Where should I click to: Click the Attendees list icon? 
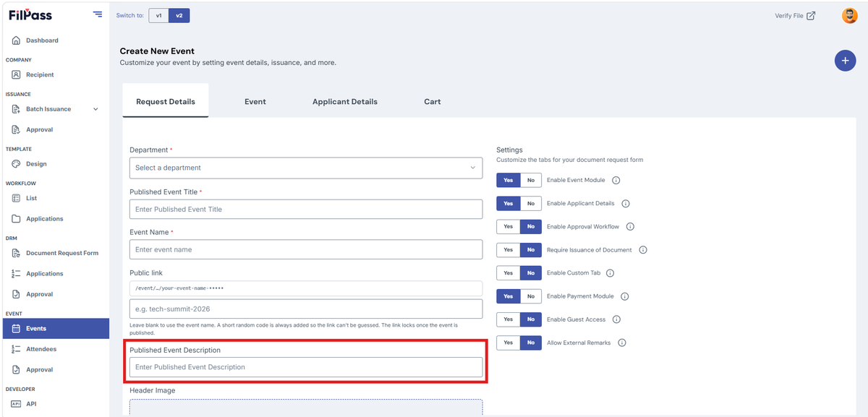(16, 349)
